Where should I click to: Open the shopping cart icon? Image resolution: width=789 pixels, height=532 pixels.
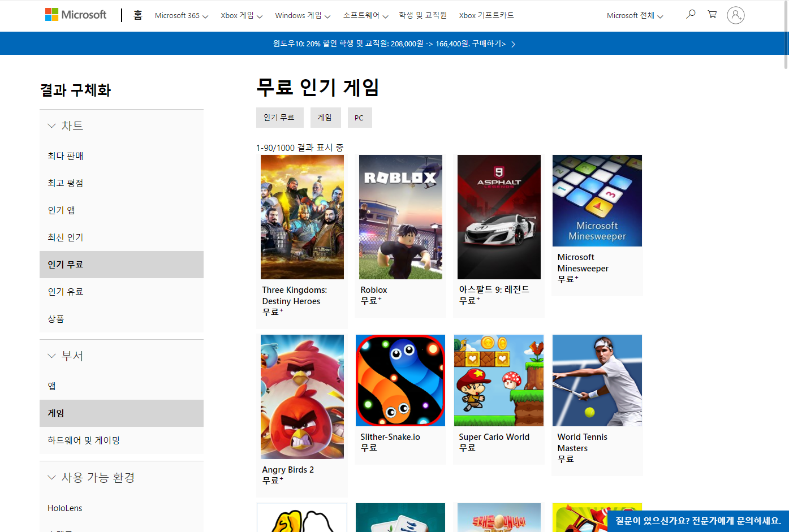tap(712, 14)
